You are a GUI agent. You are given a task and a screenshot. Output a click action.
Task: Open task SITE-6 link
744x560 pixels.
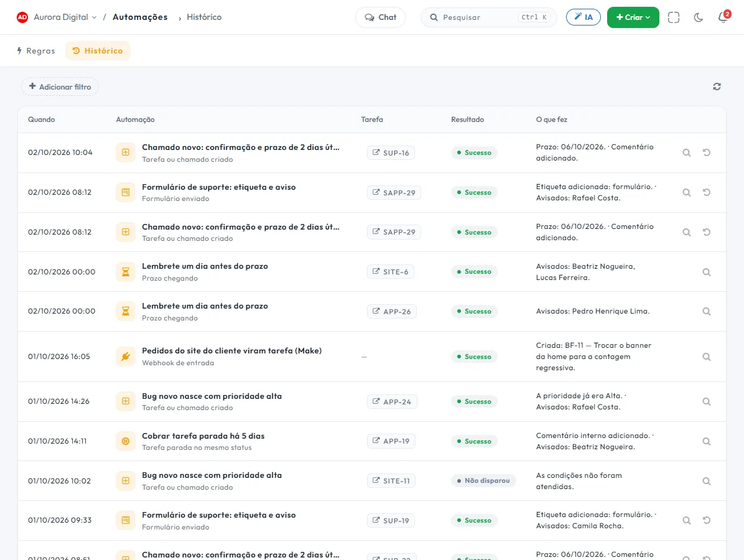(x=391, y=272)
